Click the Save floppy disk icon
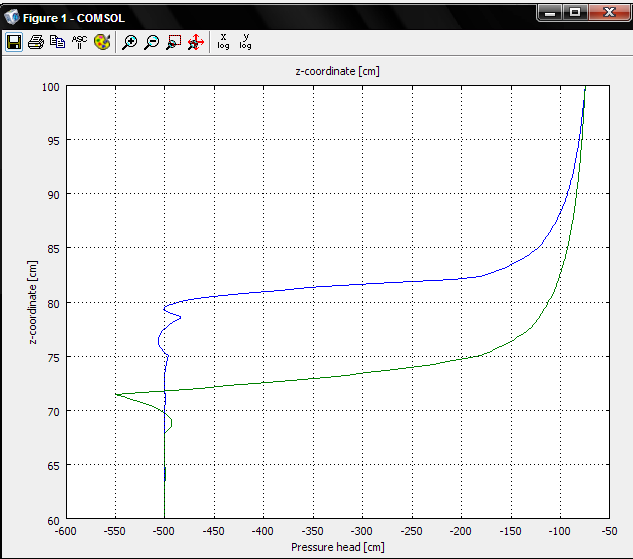The width and height of the screenshot is (633, 559). coord(14,42)
